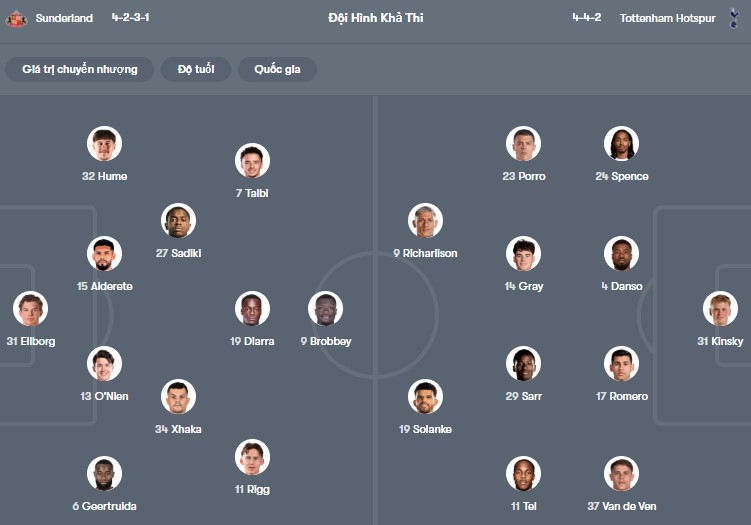
Task: Click the 23 Porro name label
Action: (x=524, y=176)
